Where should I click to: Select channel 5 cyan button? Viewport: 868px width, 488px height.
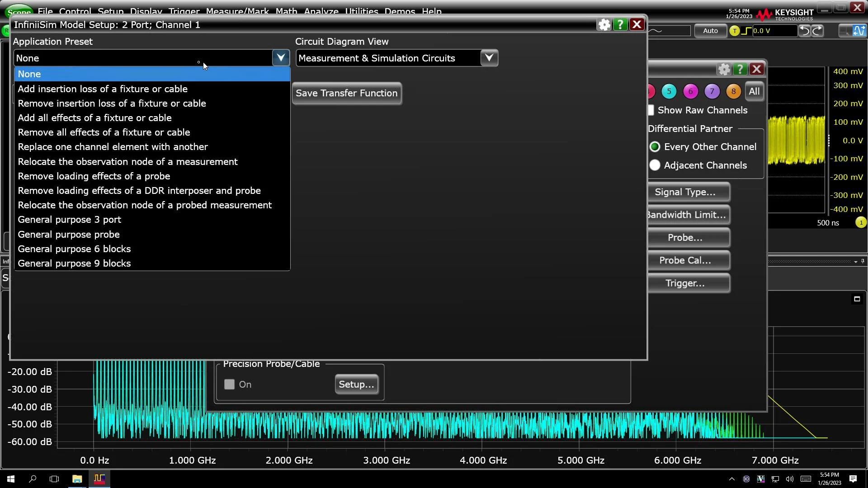[x=669, y=91]
